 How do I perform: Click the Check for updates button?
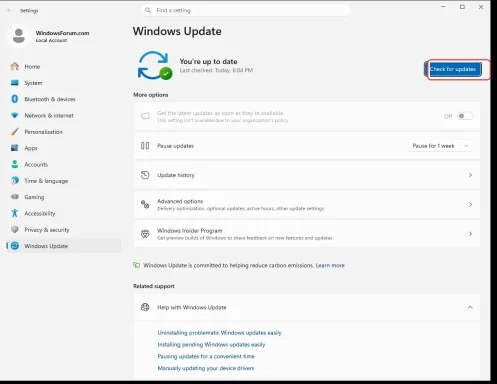(454, 69)
